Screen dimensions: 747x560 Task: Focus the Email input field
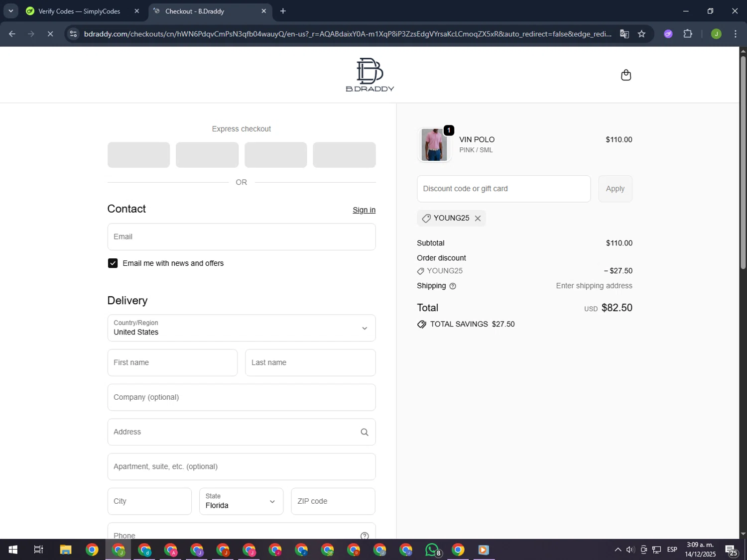pyautogui.click(x=242, y=237)
